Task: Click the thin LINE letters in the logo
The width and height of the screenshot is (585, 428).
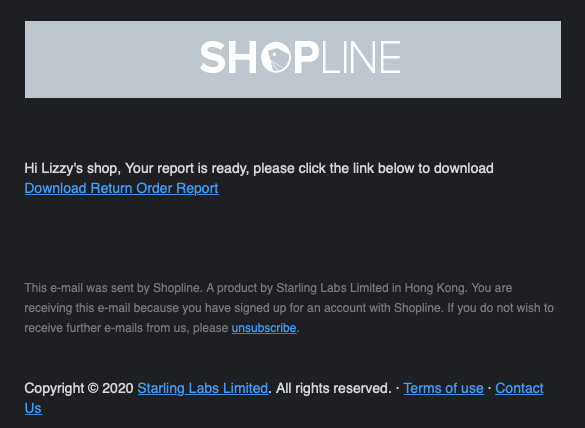Action: (x=361, y=57)
